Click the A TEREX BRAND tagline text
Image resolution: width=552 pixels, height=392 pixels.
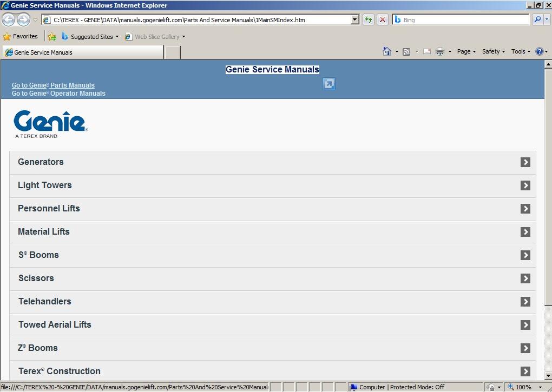(36, 136)
